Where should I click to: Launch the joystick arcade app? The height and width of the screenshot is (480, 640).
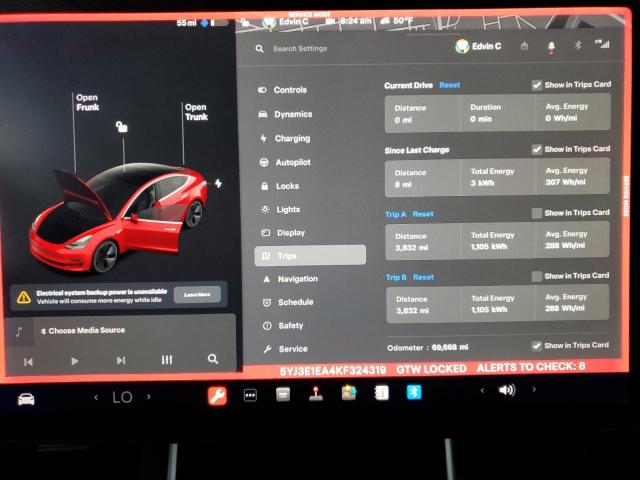click(x=316, y=394)
